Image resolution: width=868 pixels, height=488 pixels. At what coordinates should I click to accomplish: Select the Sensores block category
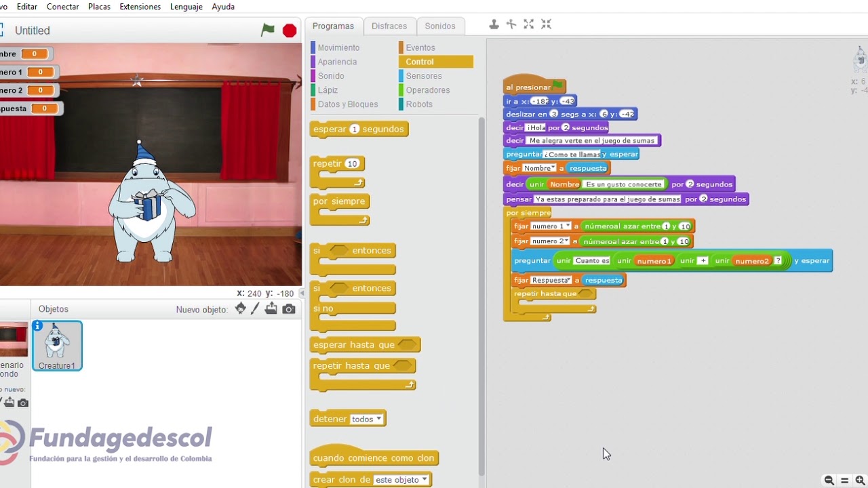(x=424, y=76)
